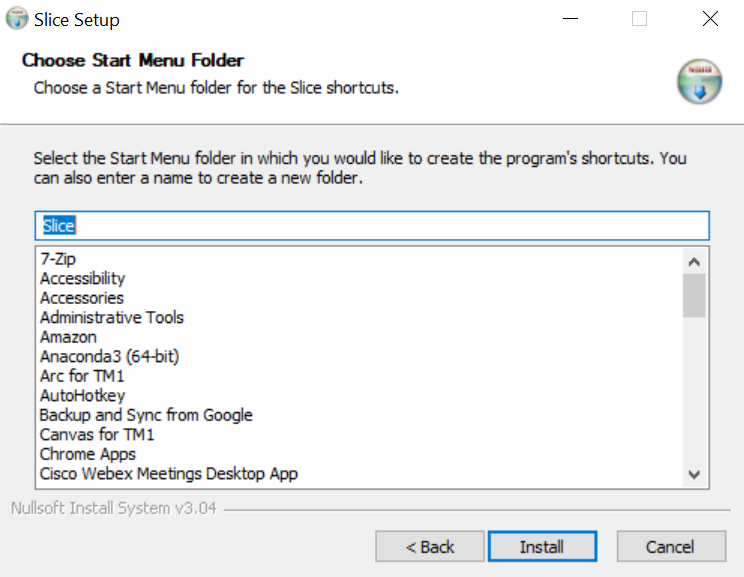
Task: Select Anaconda3 (64-bit) folder
Action: pyautogui.click(x=110, y=356)
